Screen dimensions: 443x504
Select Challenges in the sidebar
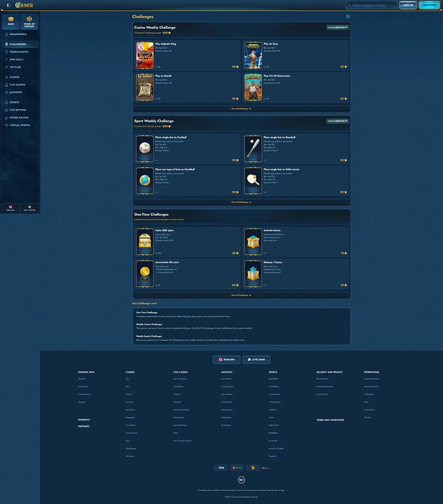[x=20, y=44]
